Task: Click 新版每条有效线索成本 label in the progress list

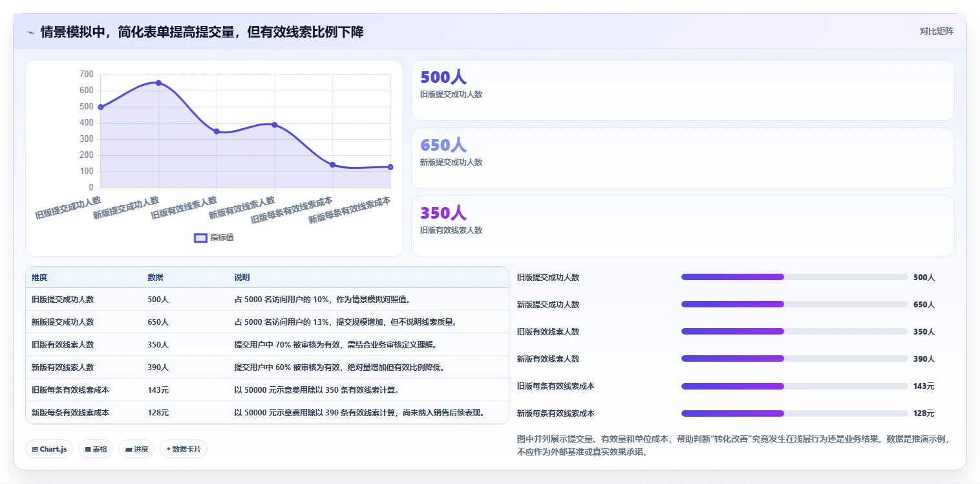Action: (x=556, y=413)
